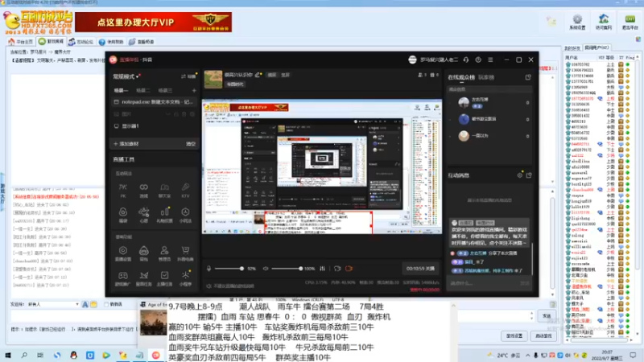644x362 pixels.
Task: Switch to player ranking tab
Action: 486,77
